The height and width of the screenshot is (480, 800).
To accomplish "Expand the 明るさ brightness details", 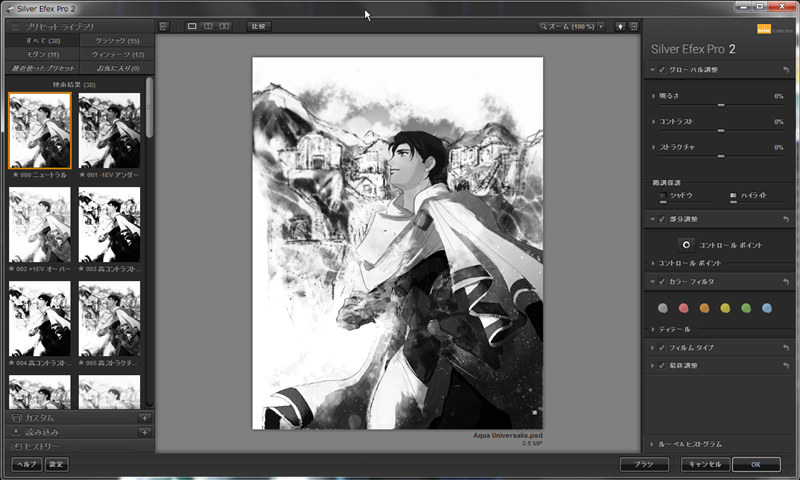I will coord(653,96).
